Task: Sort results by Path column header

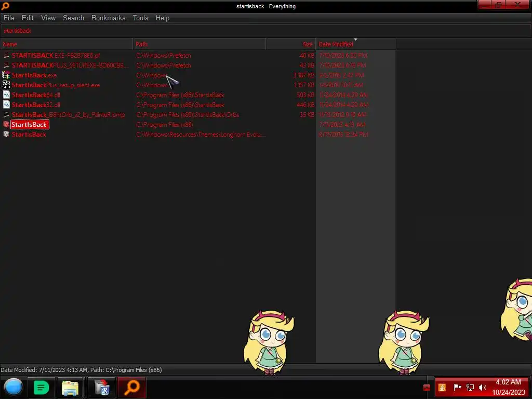Action: (x=200, y=44)
